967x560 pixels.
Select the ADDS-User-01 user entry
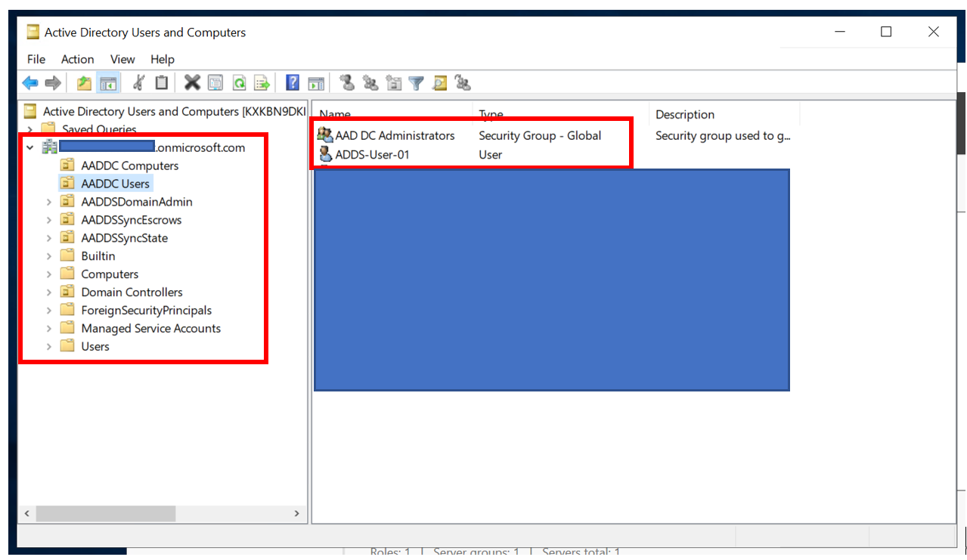364,155
